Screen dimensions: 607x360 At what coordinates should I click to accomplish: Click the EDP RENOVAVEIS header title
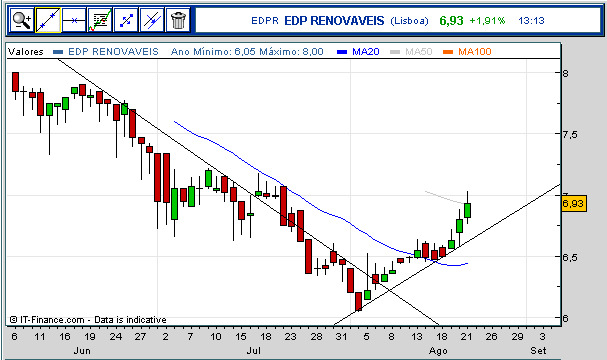point(334,21)
